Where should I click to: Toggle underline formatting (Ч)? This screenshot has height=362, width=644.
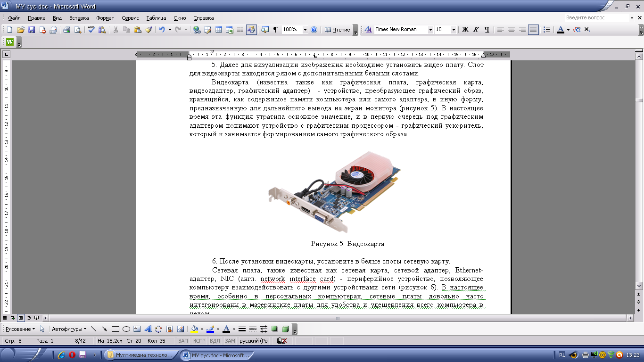(487, 30)
